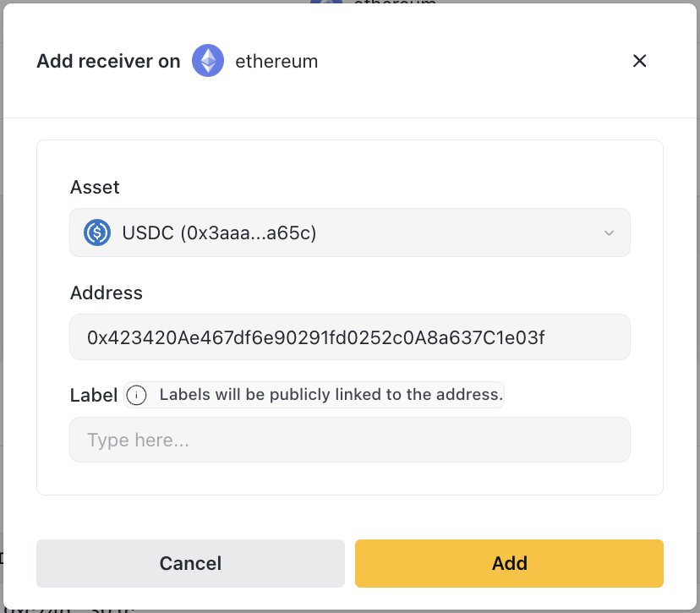
Task: Click the info icon beside Label
Action: tap(136, 395)
